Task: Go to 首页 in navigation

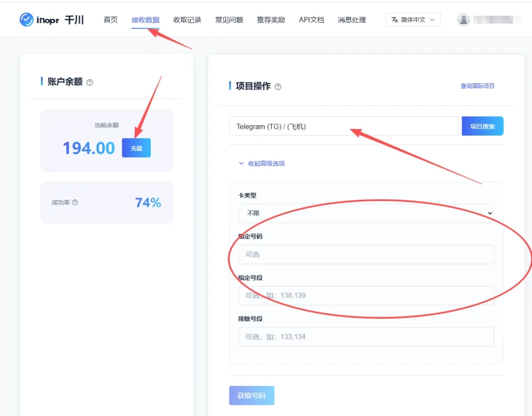Action: click(x=111, y=20)
